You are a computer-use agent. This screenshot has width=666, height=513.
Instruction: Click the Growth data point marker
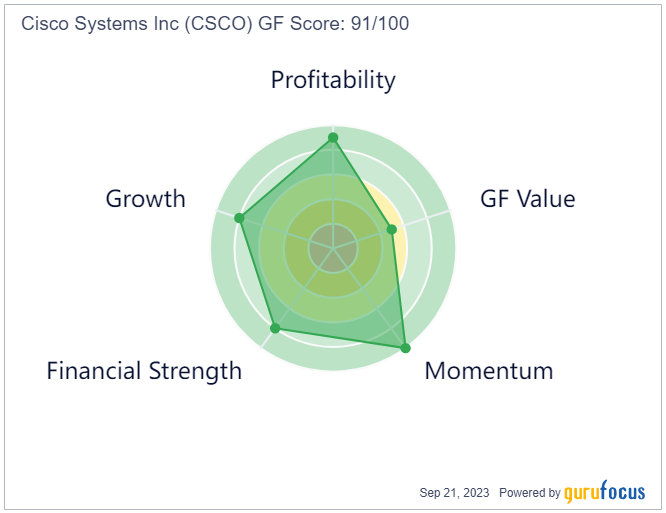[x=240, y=218]
